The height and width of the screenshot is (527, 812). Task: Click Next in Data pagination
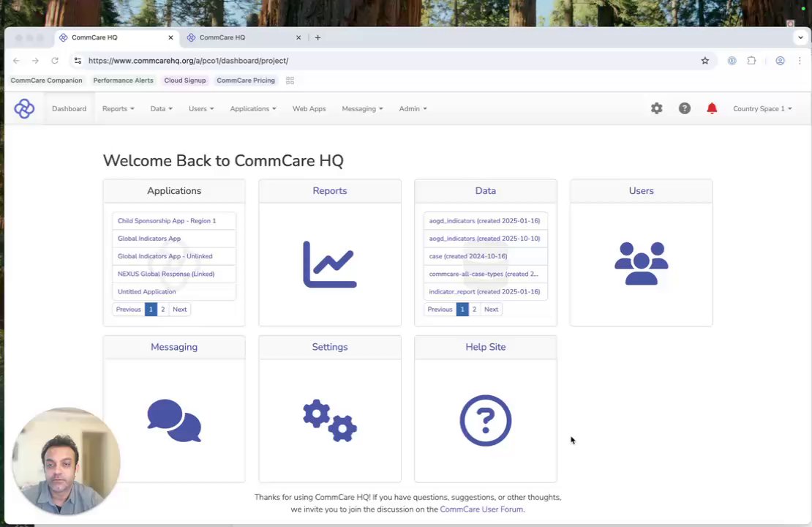click(491, 310)
